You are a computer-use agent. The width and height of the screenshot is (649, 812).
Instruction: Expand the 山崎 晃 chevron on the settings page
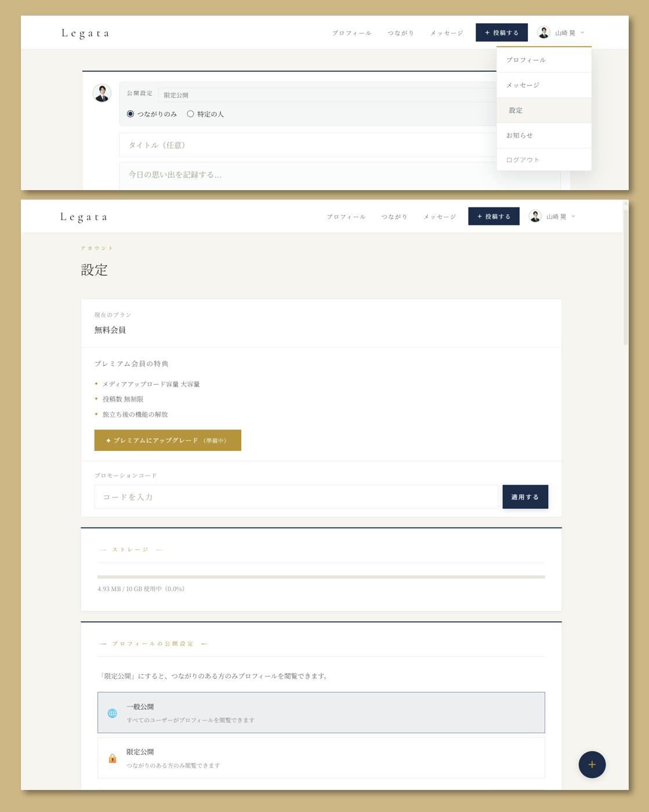[x=574, y=216]
